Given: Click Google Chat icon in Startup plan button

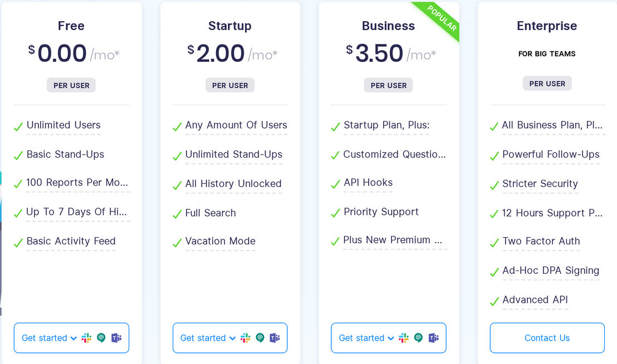Looking at the screenshot, I should [260, 338].
